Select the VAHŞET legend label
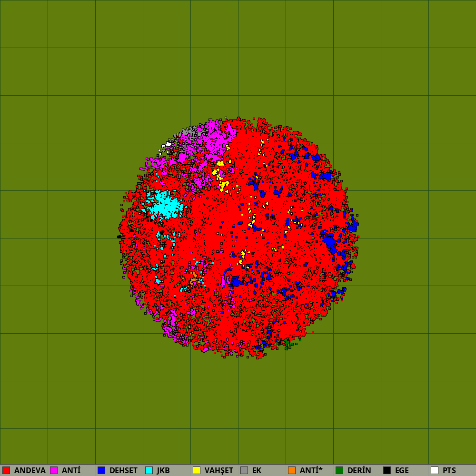The height and width of the screenshot is (476, 476). [218, 470]
